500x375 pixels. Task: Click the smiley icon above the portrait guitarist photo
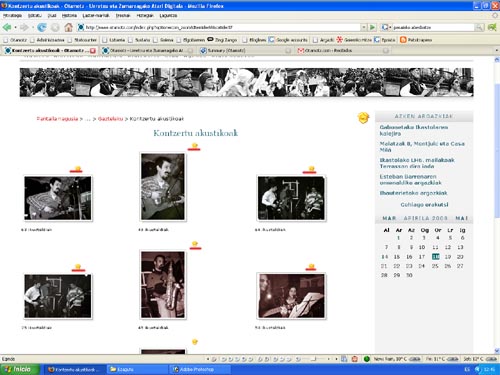(x=195, y=146)
